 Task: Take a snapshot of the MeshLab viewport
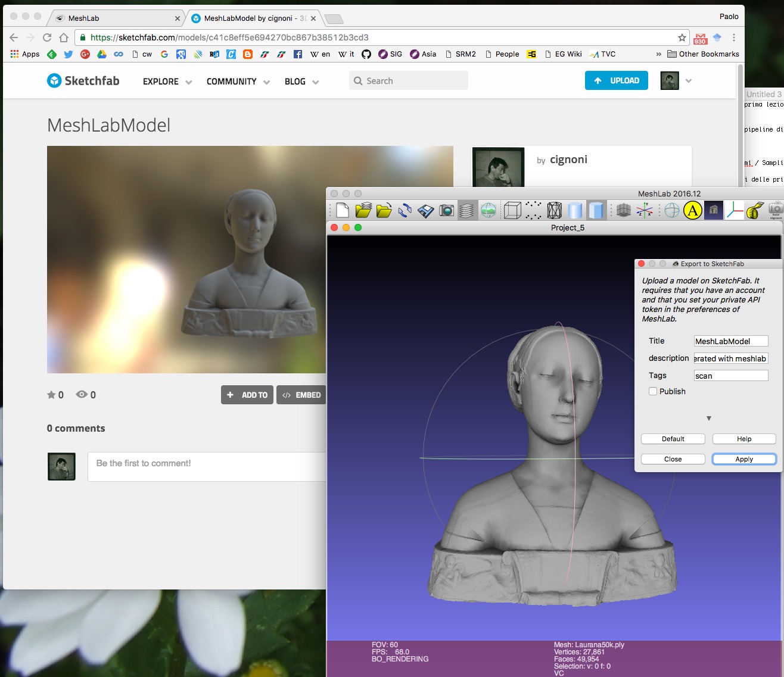[446, 210]
